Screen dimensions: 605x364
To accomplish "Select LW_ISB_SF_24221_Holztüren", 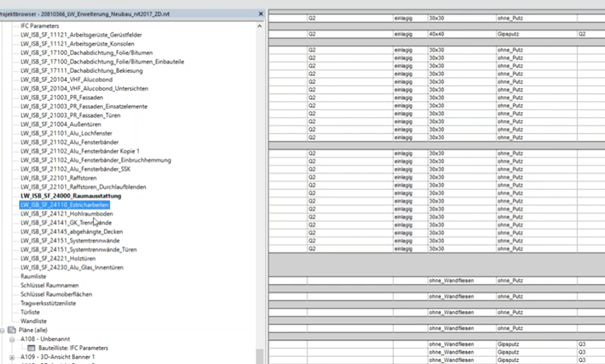I will point(58,259).
